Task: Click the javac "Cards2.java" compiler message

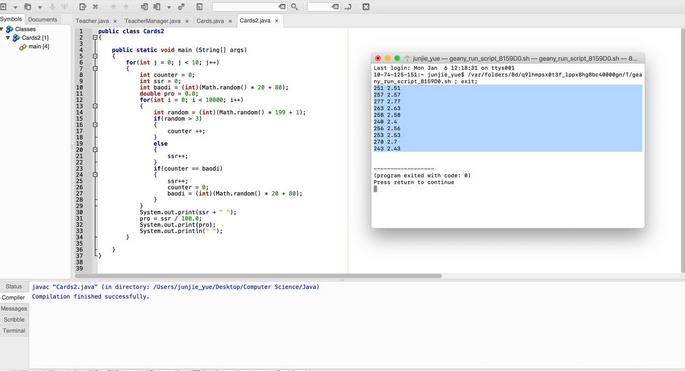Action: click(176, 287)
